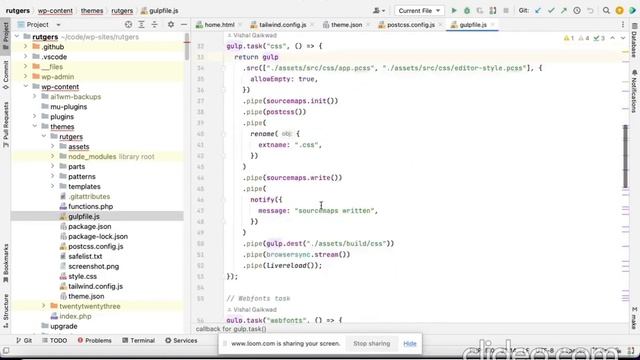
Task: Commit changes using the Git checkmark icon
Action: point(551,11)
